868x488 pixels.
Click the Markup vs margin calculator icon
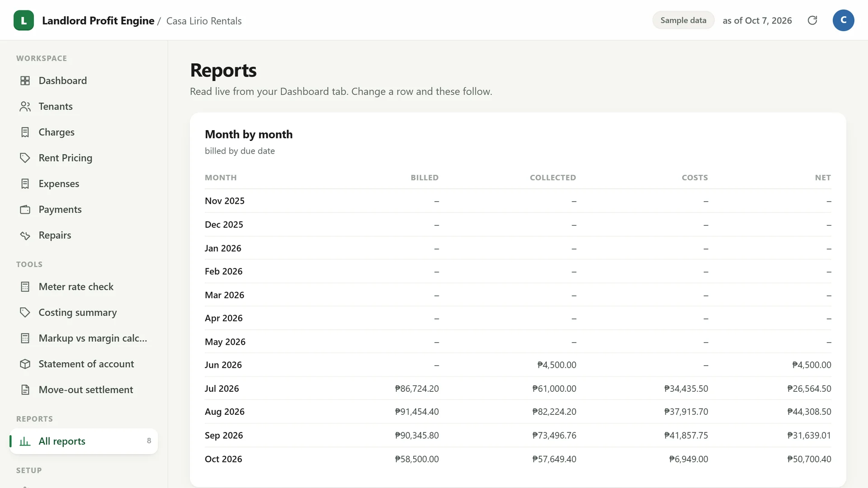coord(25,338)
